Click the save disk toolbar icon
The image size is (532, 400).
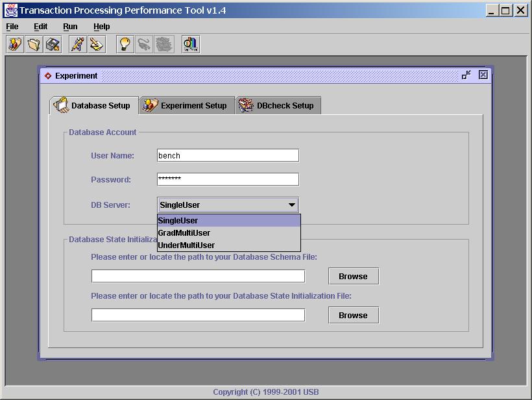click(x=53, y=44)
